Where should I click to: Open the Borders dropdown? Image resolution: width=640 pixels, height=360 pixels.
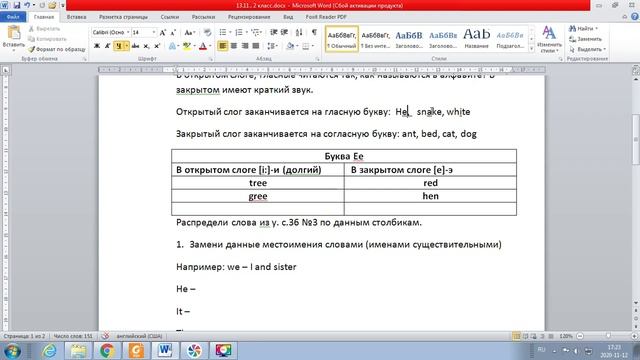pos(313,46)
